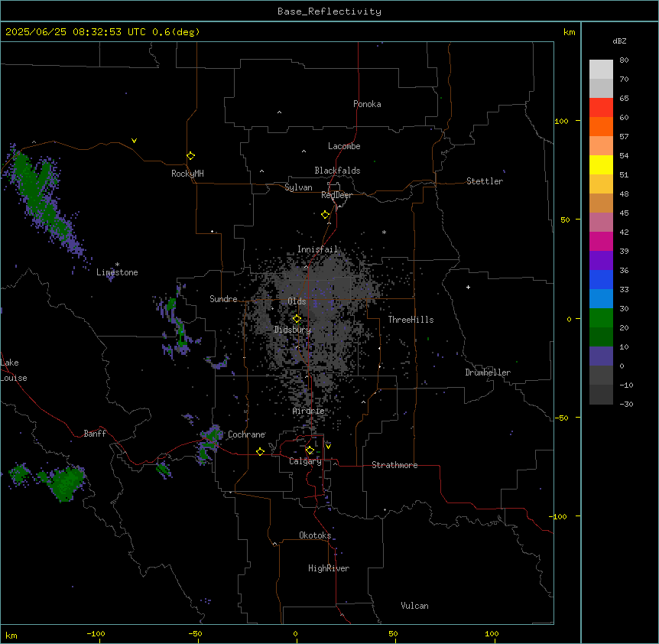The width and height of the screenshot is (659, 644).
Task: Select the purple 39-36 dBZ legend swatch
Action: click(x=601, y=260)
